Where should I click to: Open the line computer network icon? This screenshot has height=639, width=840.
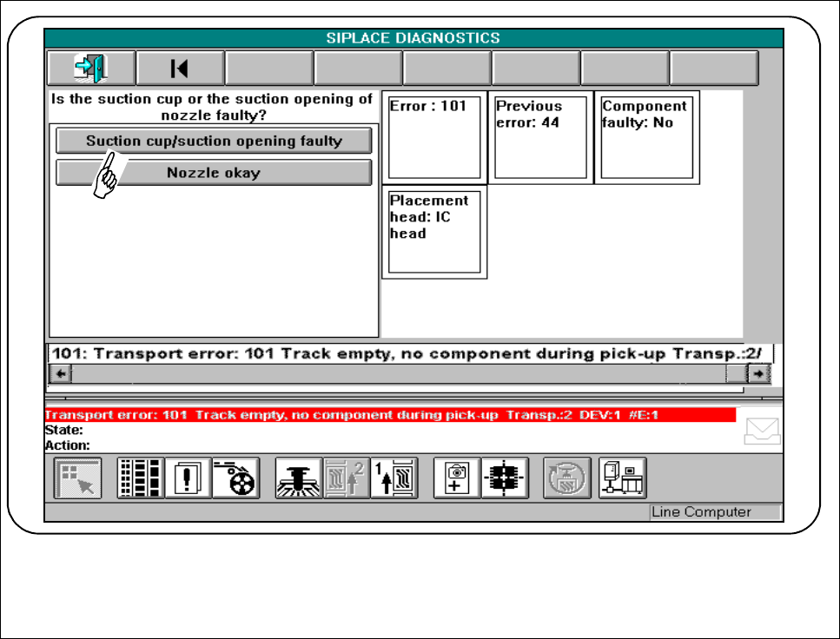pos(623,478)
